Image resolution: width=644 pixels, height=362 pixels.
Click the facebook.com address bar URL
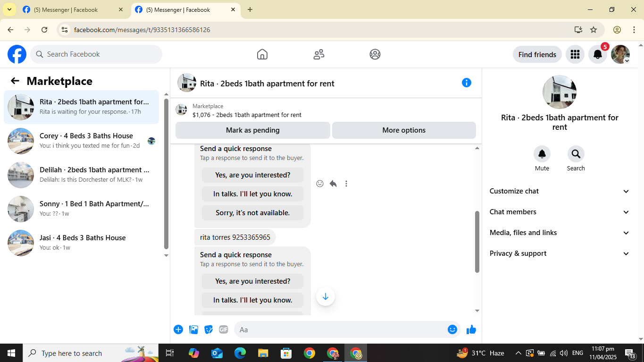[x=142, y=30]
